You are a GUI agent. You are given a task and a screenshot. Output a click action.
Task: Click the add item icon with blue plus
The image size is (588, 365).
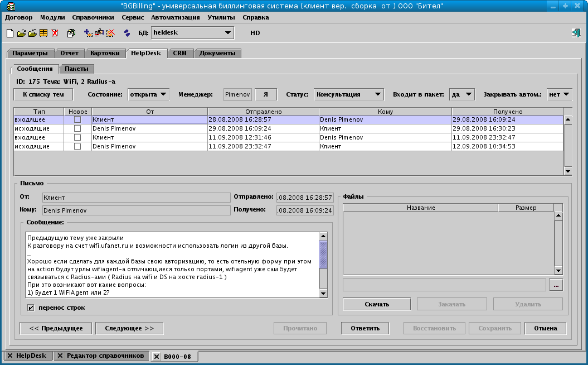pos(88,33)
